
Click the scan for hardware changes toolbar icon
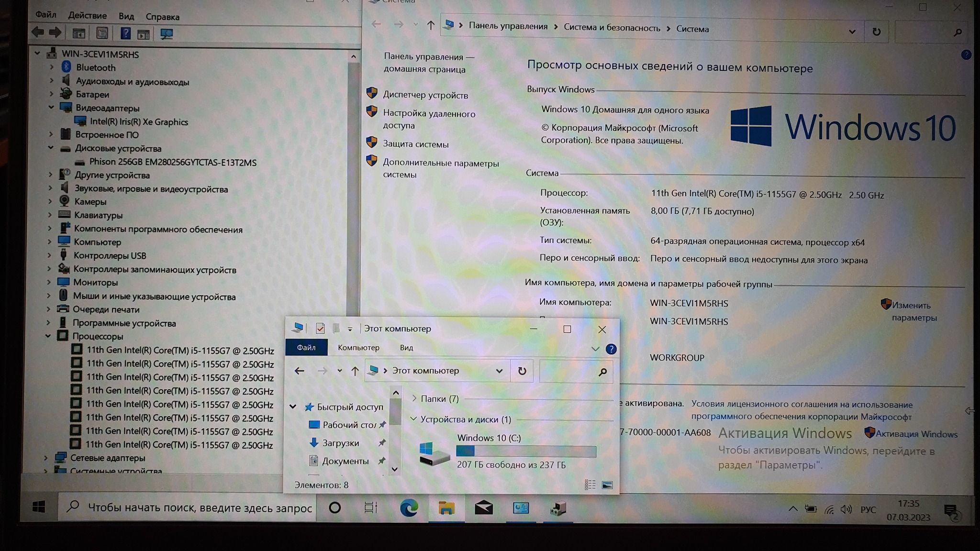click(166, 34)
